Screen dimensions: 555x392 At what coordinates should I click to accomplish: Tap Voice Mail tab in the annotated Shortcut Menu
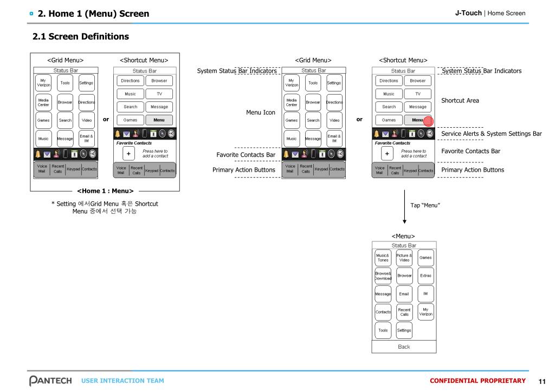pos(379,171)
